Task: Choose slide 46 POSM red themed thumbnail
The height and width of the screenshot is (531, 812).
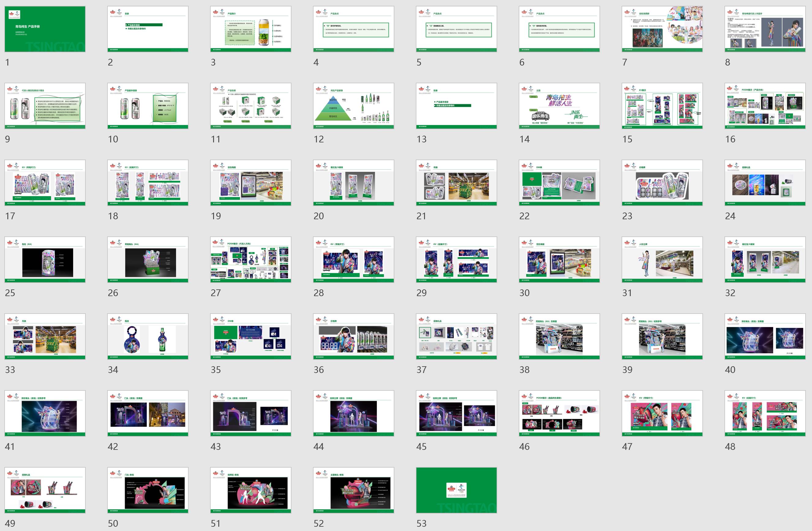Action: [559, 413]
